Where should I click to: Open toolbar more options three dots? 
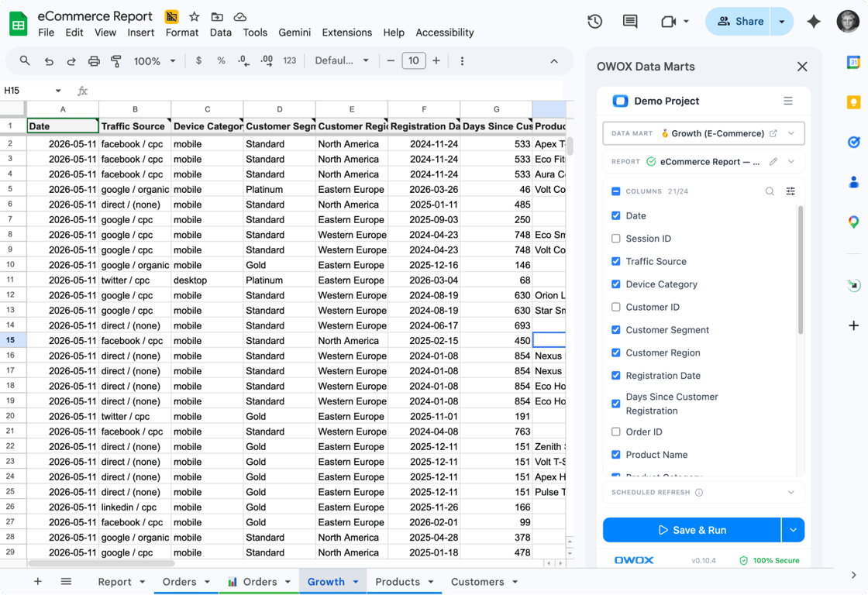[x=462, y=61]
